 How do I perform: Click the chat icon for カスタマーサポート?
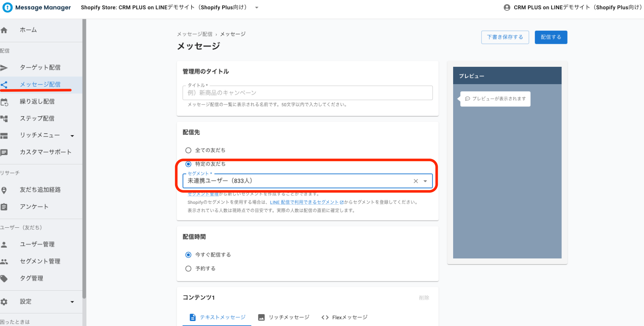pos(4,152)
